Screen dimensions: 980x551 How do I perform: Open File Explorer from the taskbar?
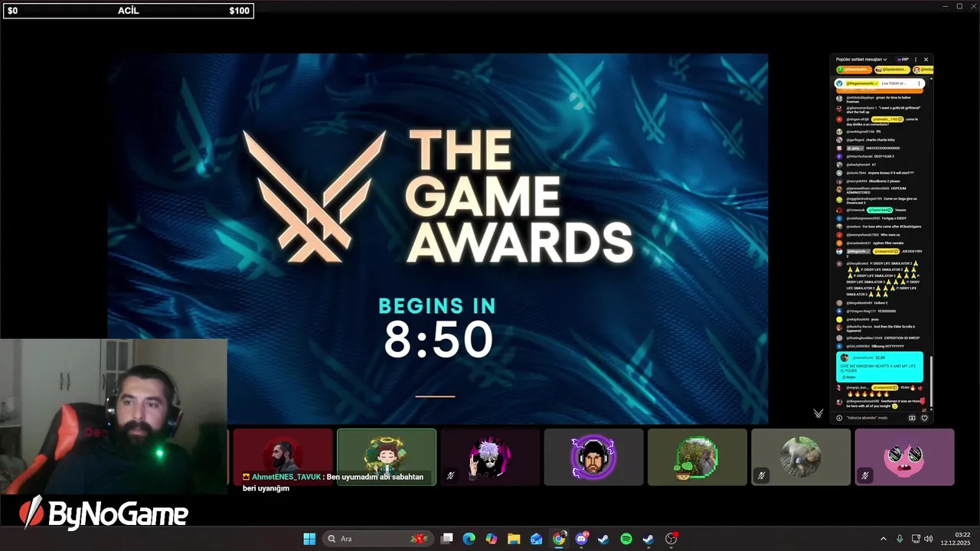(514, 539)
